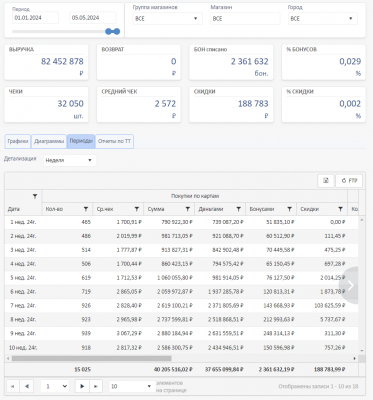Screen dimensions: 373x400
Task: Open the Отчеты по ТТ tab
Action: coord(114,141)
